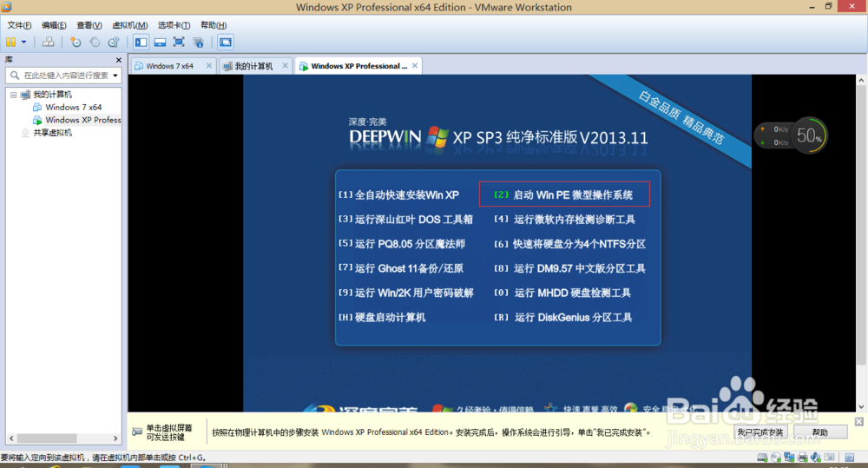Collapse the 我的计算机 tree node
The width and height of the screenshot is (868, 468).
pos(13,95)
